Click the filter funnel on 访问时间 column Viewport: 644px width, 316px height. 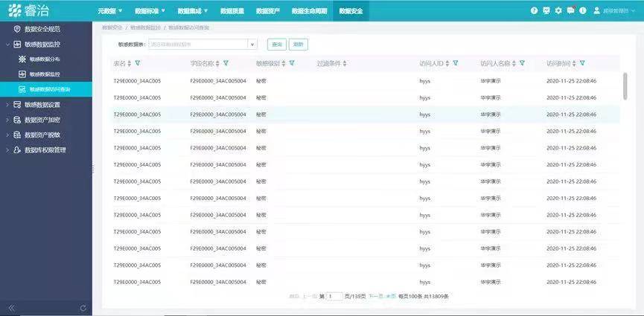[x=583, y=63]
